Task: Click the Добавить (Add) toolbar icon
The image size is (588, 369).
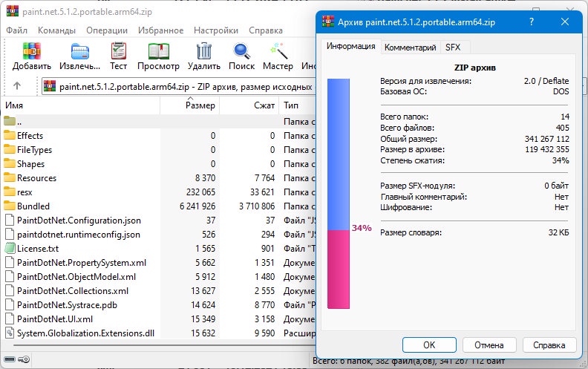Action: (x=31, y=51)
